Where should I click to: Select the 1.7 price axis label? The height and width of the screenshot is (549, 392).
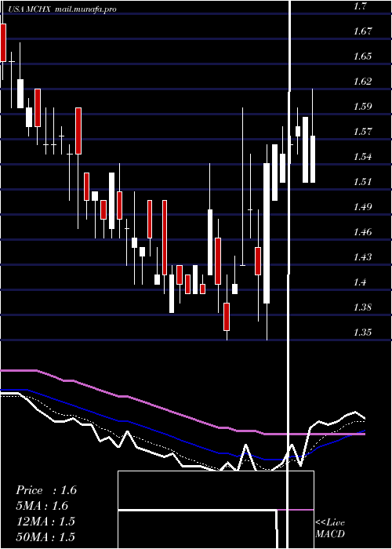coord(361,6)
